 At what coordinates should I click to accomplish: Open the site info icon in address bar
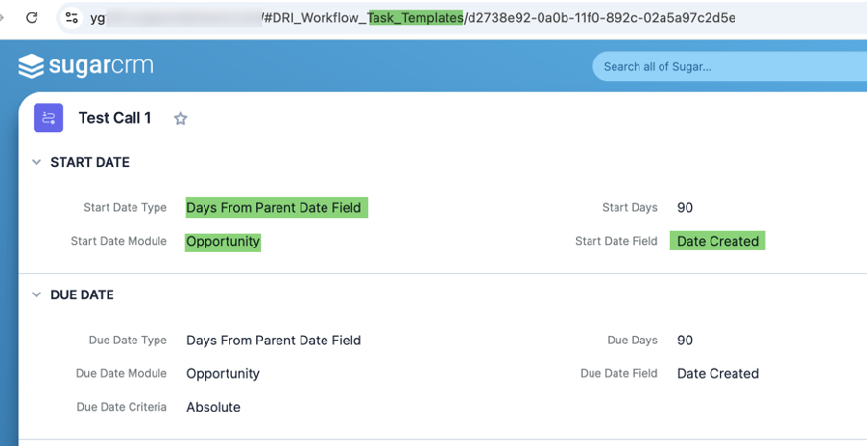(72, 17)
